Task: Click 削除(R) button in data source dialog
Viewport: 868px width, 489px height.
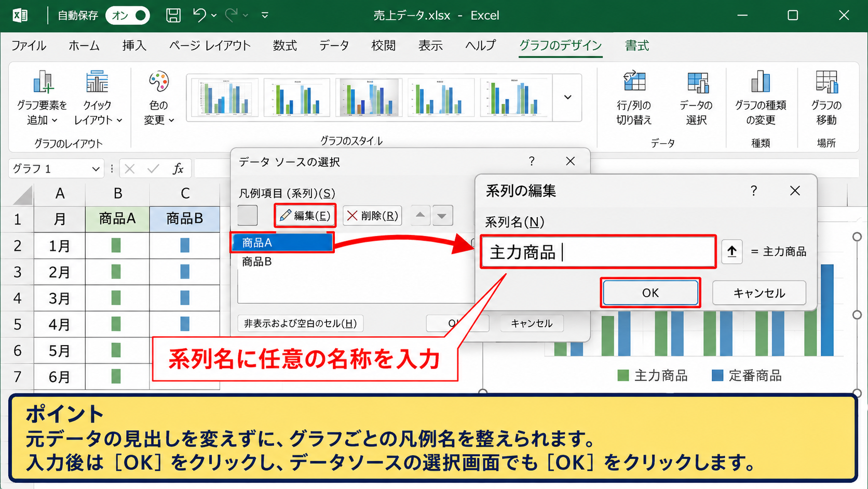Action: (372, 215)
